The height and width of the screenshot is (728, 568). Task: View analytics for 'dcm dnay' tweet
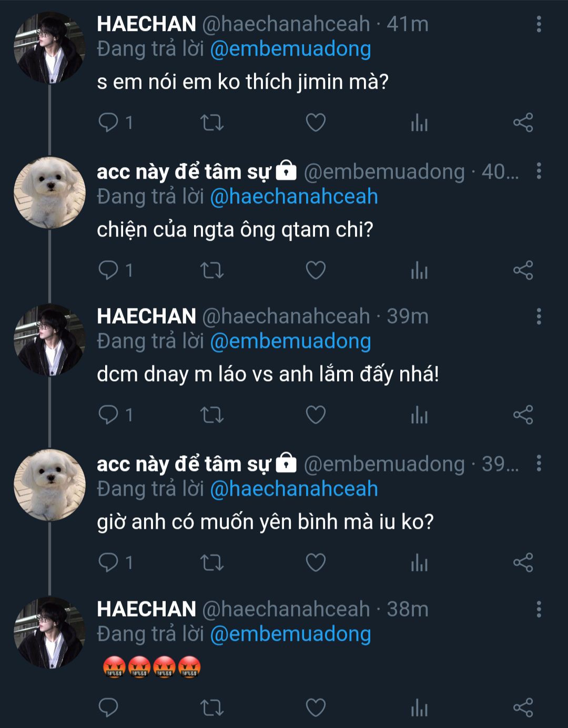click(419, 415)
